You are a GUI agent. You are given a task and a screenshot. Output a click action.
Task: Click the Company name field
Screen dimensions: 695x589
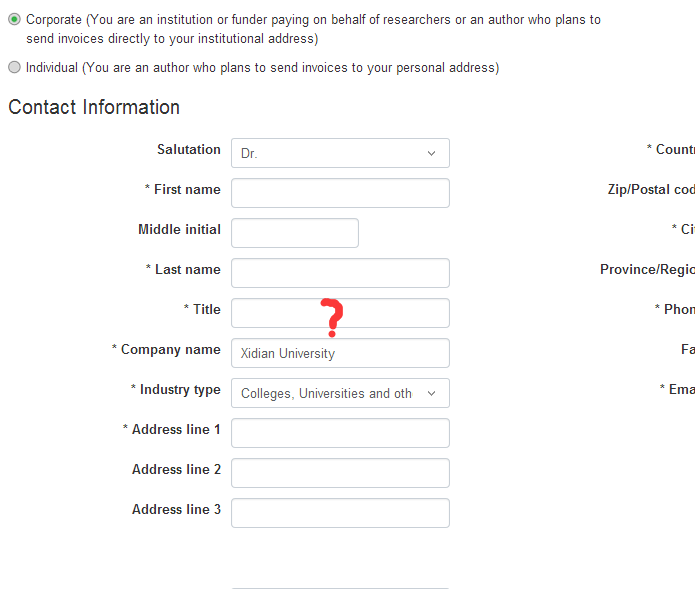(x=340, y=353)
